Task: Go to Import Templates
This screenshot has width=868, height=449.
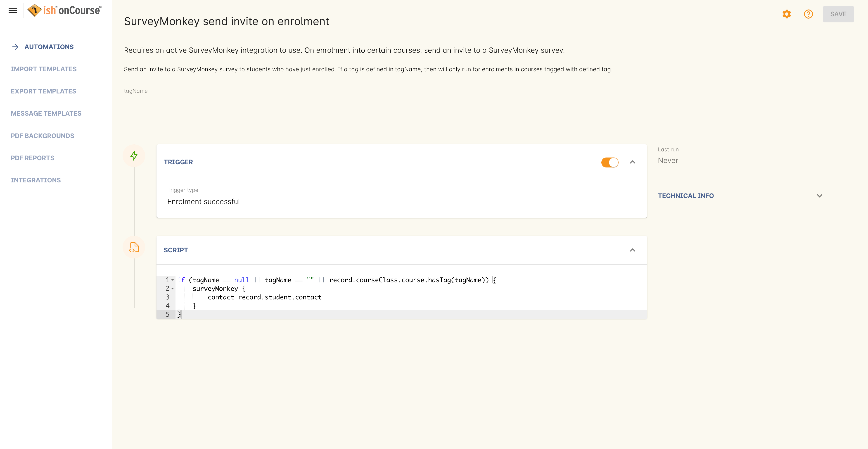Action: 43,69
